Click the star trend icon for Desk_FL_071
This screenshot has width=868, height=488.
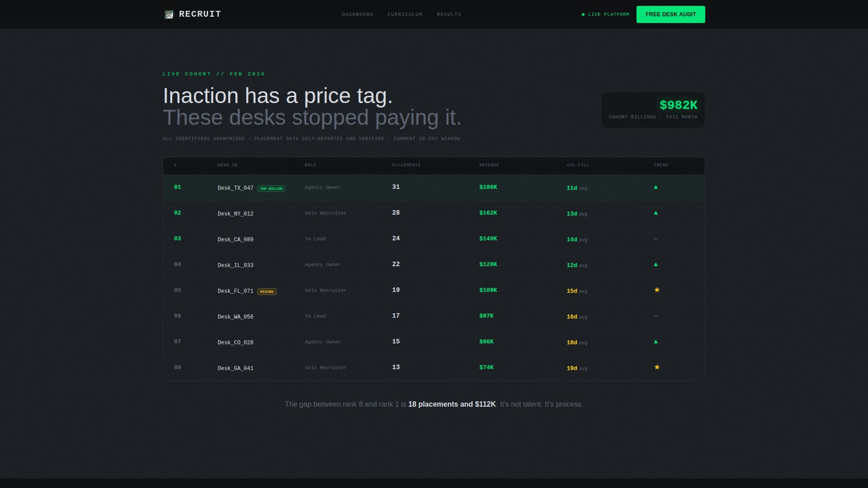tap(657, 290)
